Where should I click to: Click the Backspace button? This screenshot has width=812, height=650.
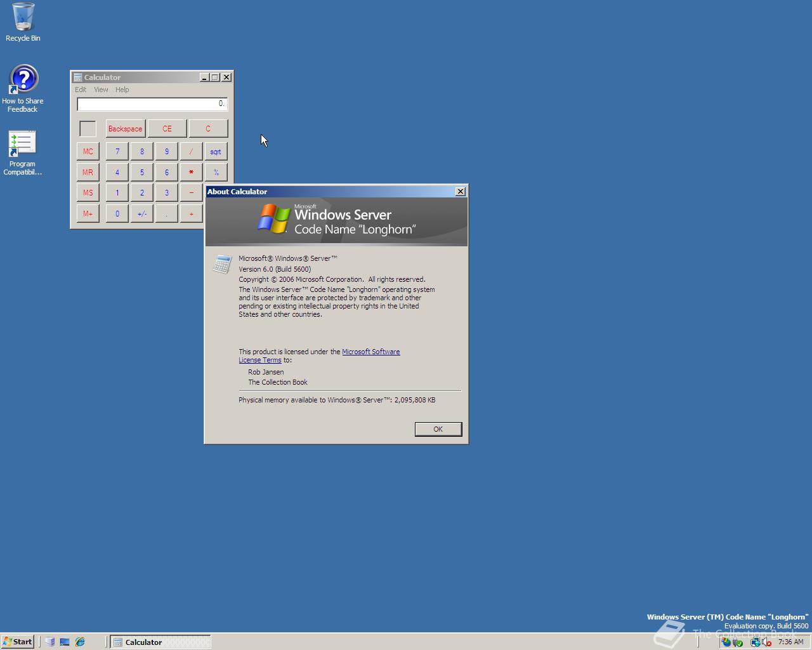tap(125, 128)
